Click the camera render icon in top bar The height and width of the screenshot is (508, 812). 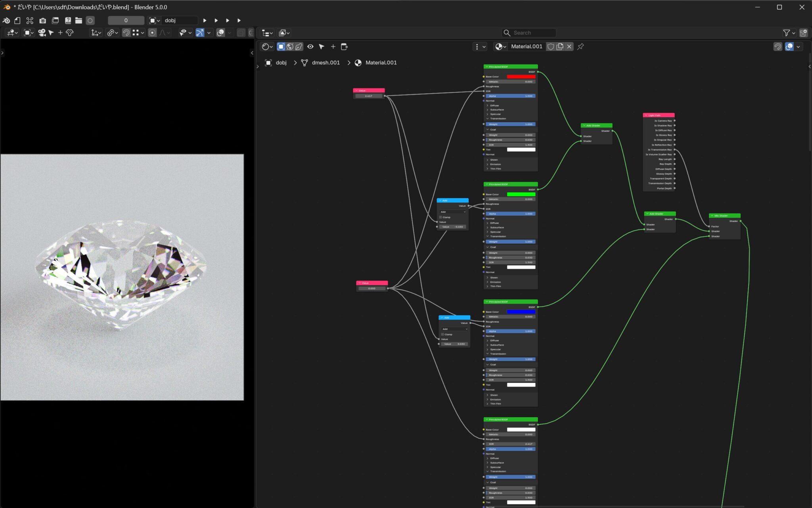click(x=42, y=20)
